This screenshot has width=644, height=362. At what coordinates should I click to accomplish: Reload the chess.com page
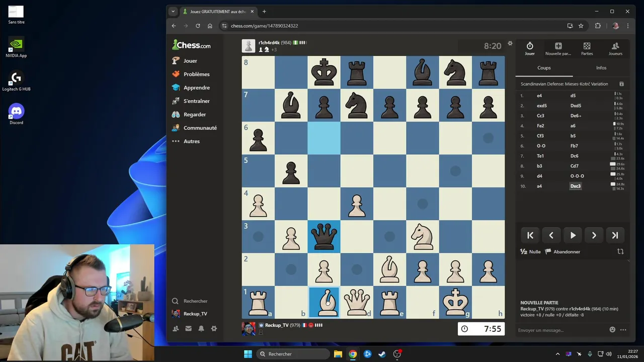click(x=198, y=26)
